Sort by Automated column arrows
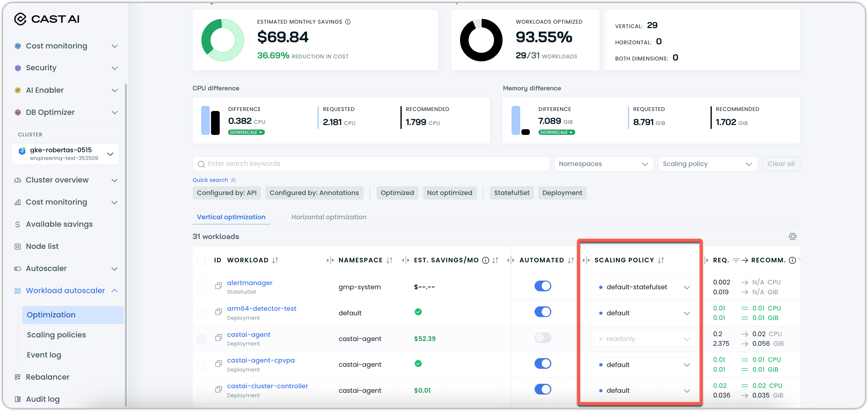The image size is (868, 411). point(570,261)
